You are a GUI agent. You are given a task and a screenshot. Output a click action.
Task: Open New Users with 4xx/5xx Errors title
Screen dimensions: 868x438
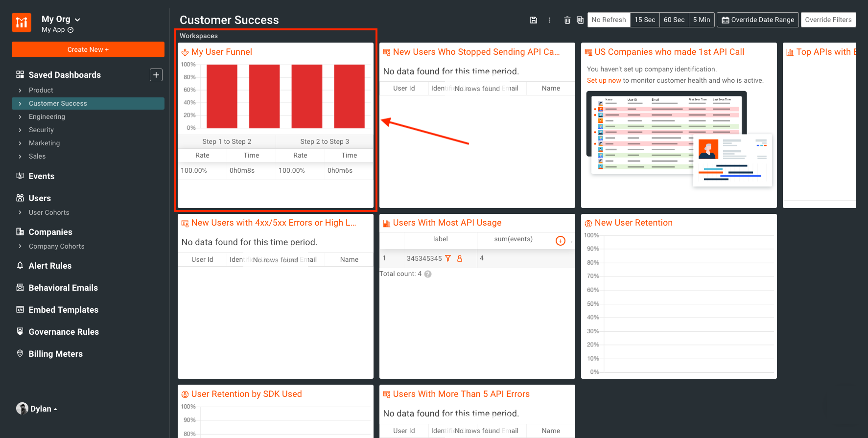(x=274, y=223)
